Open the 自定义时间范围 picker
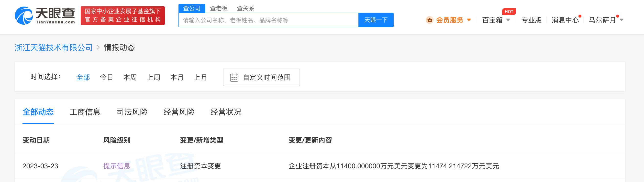This screenshot has height=182, width=644. (261, 78)
